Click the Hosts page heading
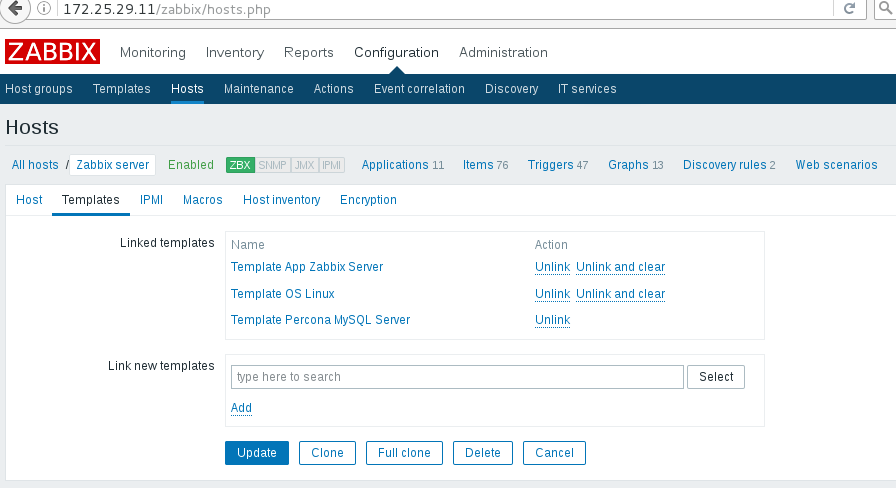 (32, 127)
